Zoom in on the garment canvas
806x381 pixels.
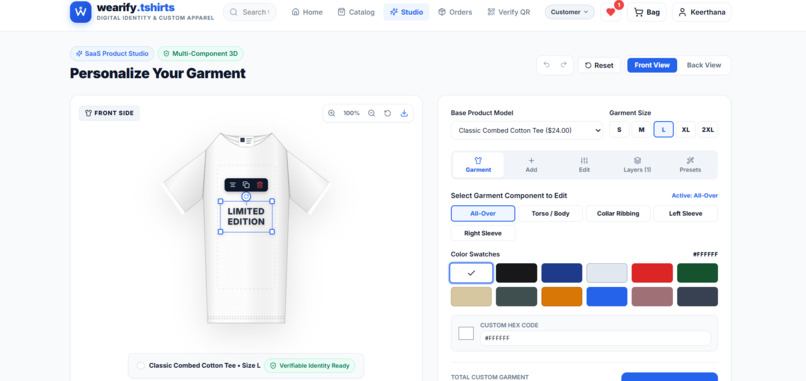tap(332, 113)
